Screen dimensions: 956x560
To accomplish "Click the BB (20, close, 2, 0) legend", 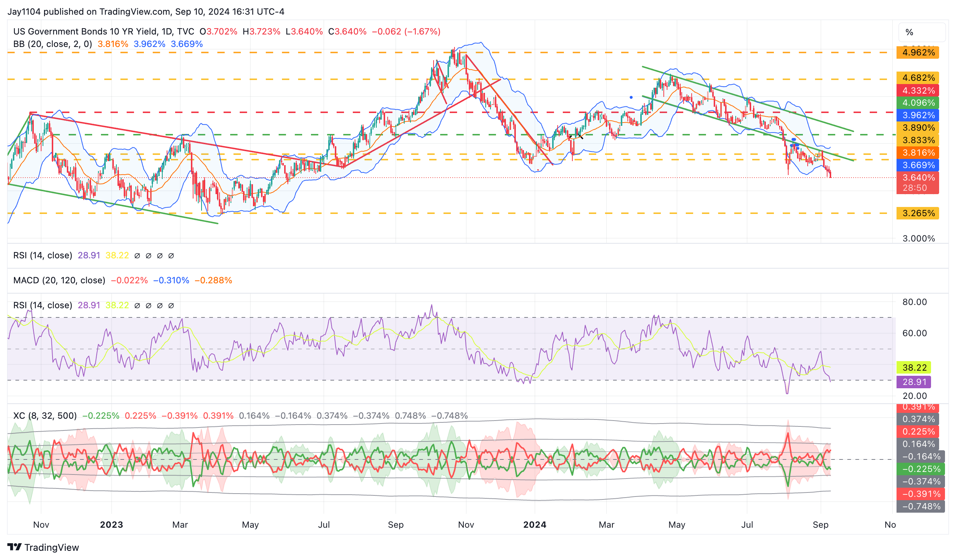I will tap(52, 44).
